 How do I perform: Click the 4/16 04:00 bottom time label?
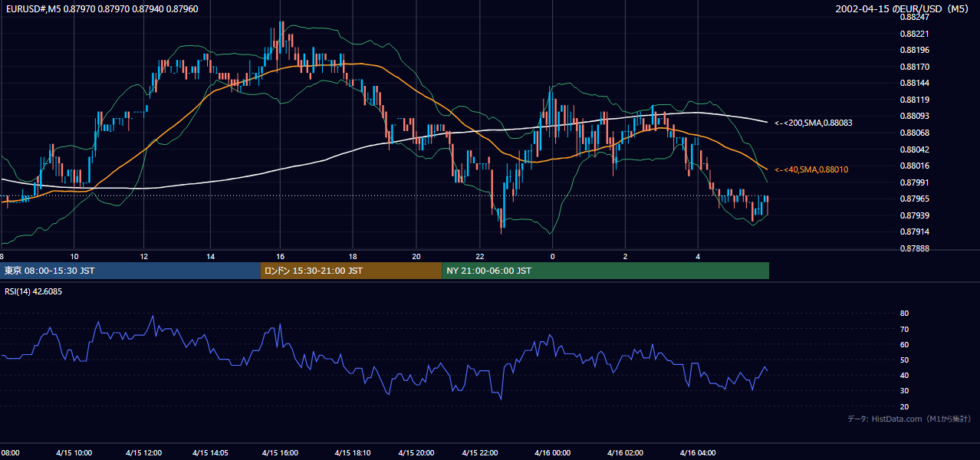[x=698, y=452]
